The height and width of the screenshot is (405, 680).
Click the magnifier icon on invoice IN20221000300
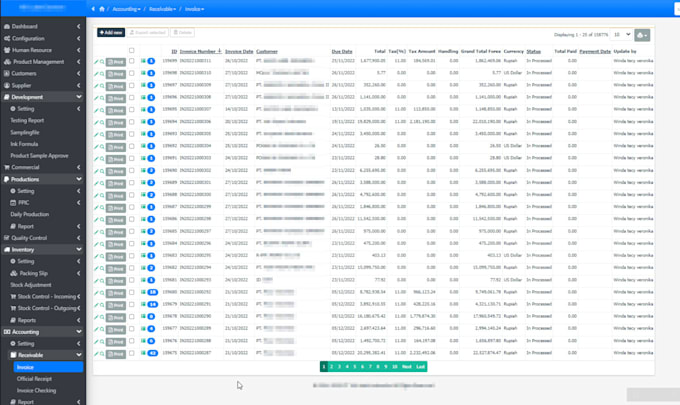[x=102, y=196]
